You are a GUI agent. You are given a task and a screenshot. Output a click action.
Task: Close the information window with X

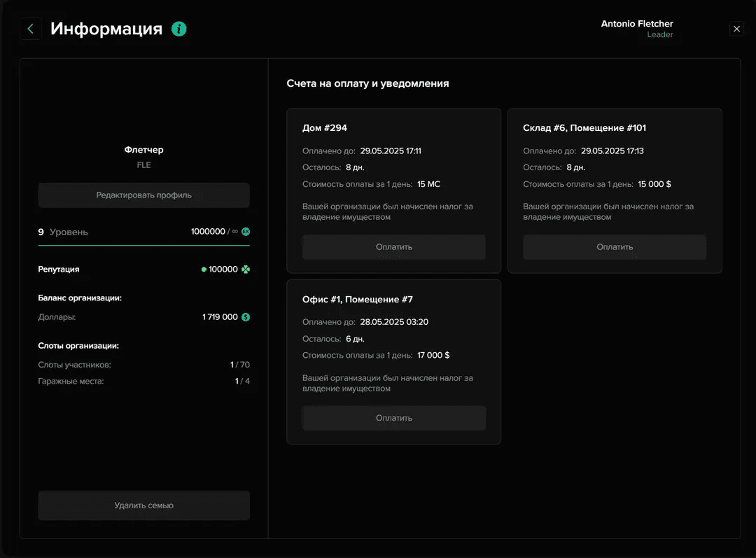point(736,29)
